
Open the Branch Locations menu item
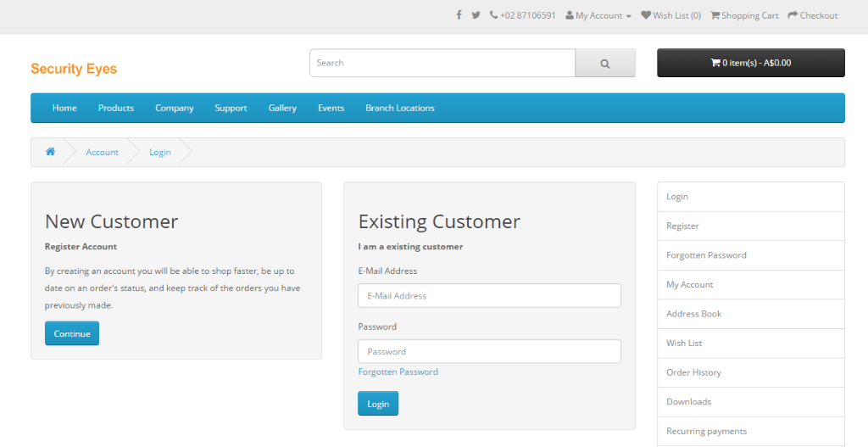(x=400, y=108)
